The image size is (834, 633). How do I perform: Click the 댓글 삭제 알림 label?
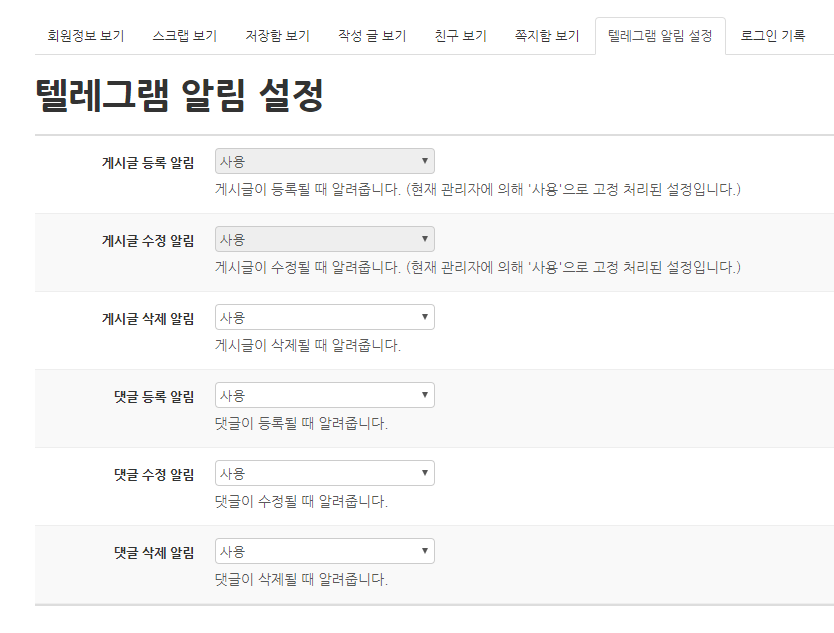[x=154, y=553]
